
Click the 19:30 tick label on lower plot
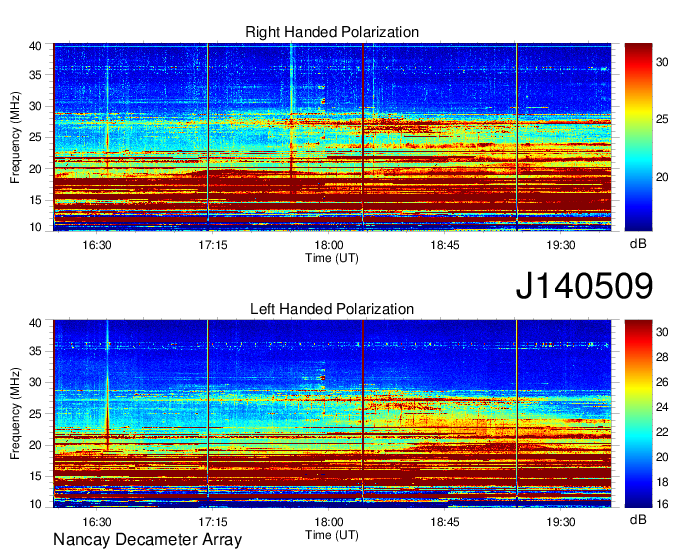pos(561,522)
